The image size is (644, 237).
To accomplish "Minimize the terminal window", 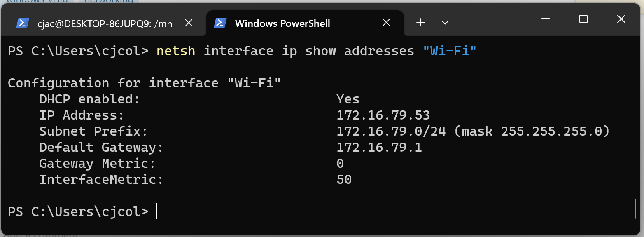I will (546, 19).
